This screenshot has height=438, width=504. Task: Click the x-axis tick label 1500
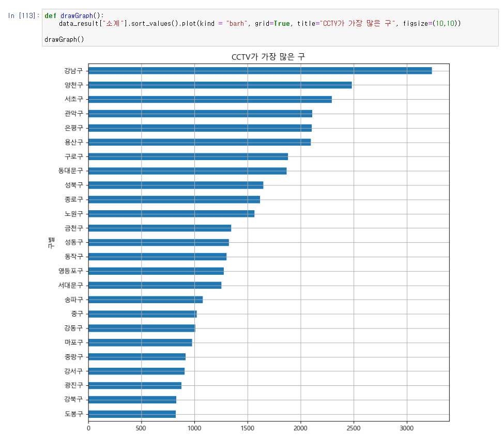(248, 428)
